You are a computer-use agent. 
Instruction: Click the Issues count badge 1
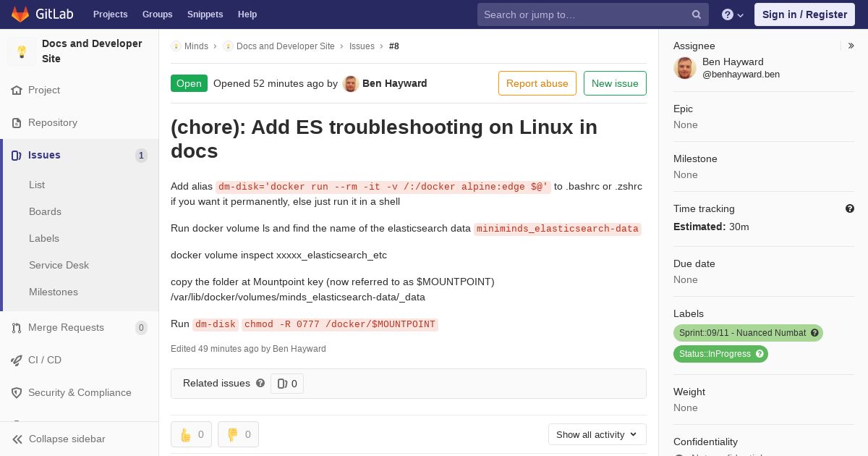coord(141,156)
